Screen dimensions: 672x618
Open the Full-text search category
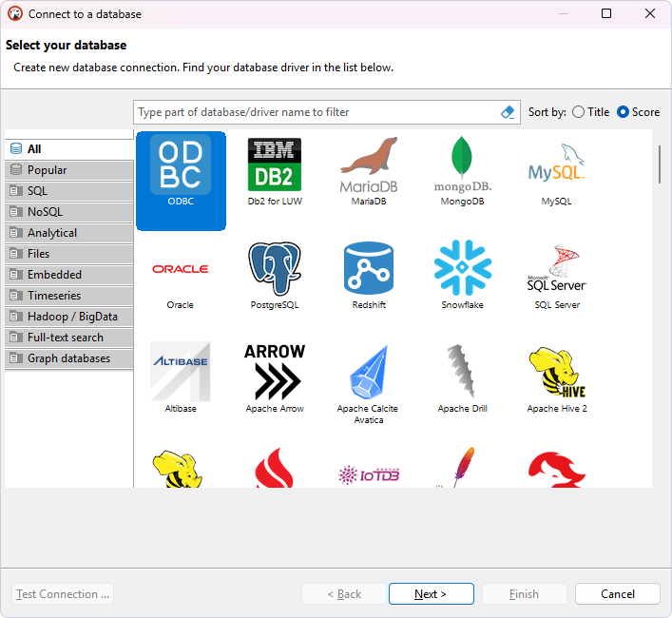click(69, 338)
